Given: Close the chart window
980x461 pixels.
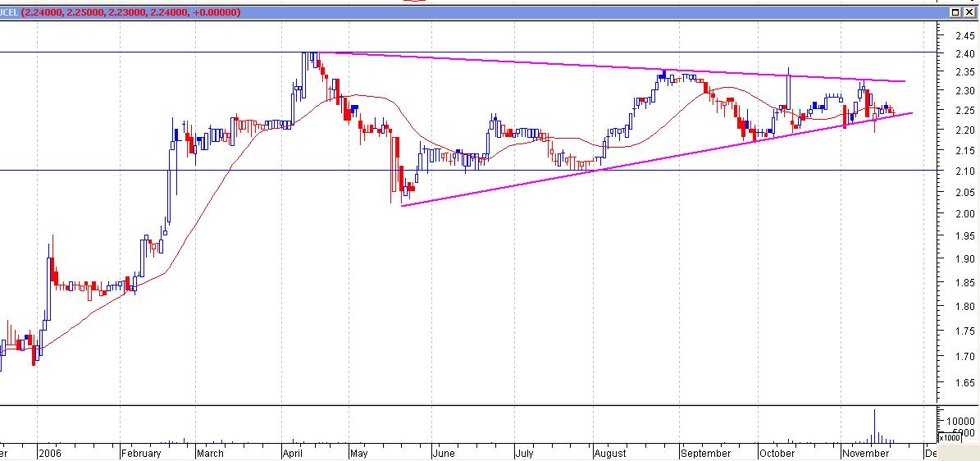Looking at the screenshot, I should (969, 11).
